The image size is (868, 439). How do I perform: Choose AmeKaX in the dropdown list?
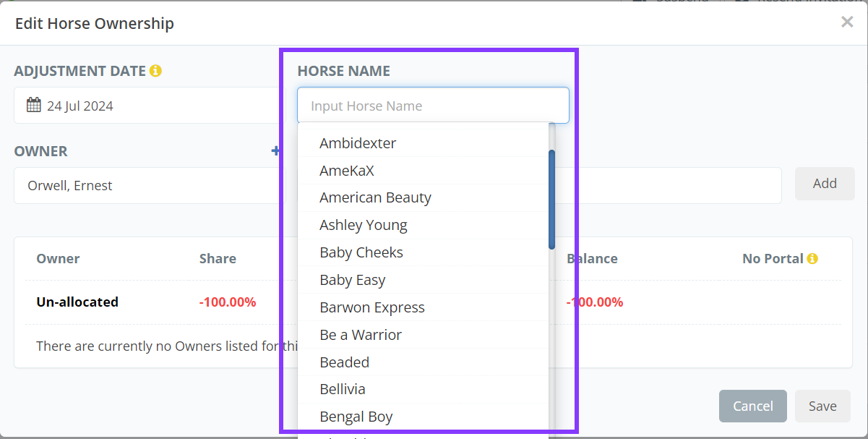(347, 171)
